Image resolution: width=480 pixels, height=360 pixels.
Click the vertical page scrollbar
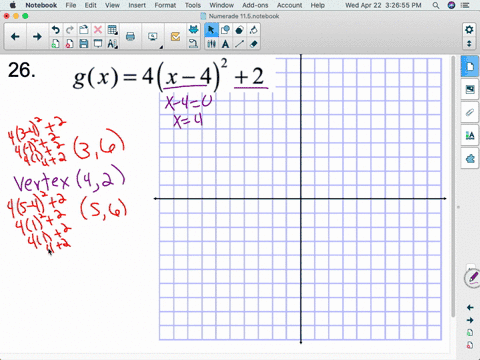453,187
